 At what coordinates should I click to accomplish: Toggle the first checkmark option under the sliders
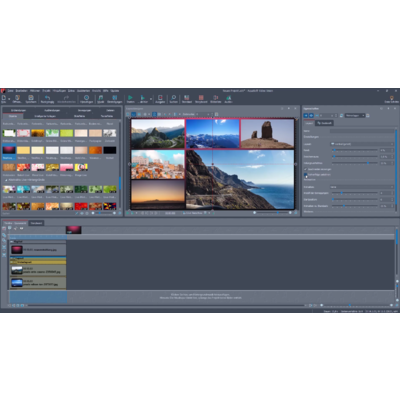(306, 169)
